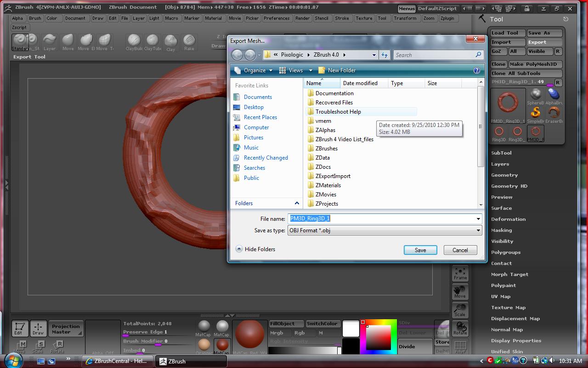Select the gray MatCap material sphere
This screenshot has height=368, width=588.
[204, 328]
